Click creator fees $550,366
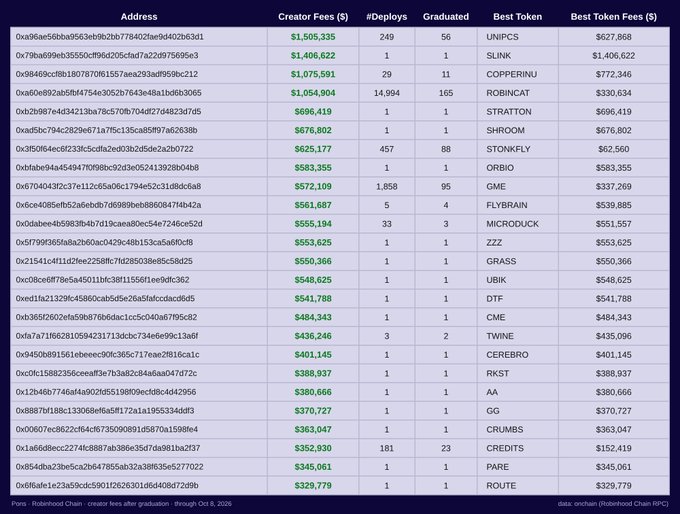This screenshot has height=514, width=680. [313, 261]
